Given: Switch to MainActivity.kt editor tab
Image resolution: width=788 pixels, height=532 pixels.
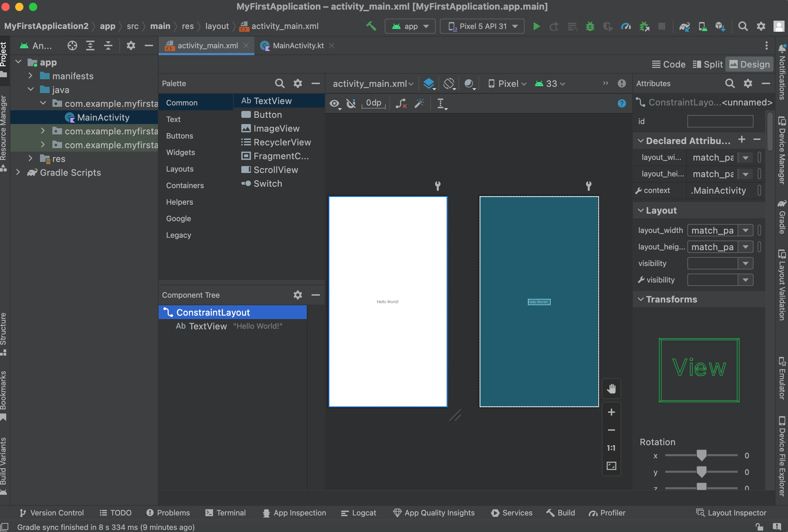Looking at the screenshot, I should tap(298, 45).
